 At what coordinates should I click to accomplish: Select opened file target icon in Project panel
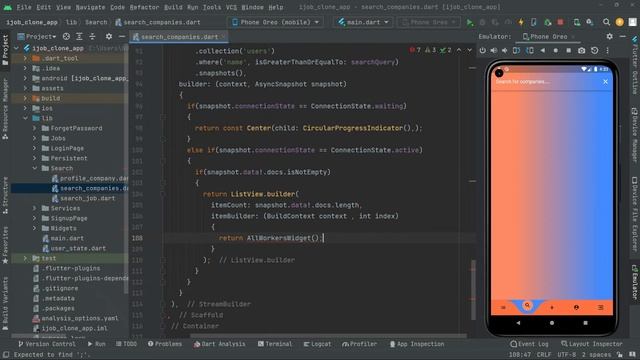[66, 36]
